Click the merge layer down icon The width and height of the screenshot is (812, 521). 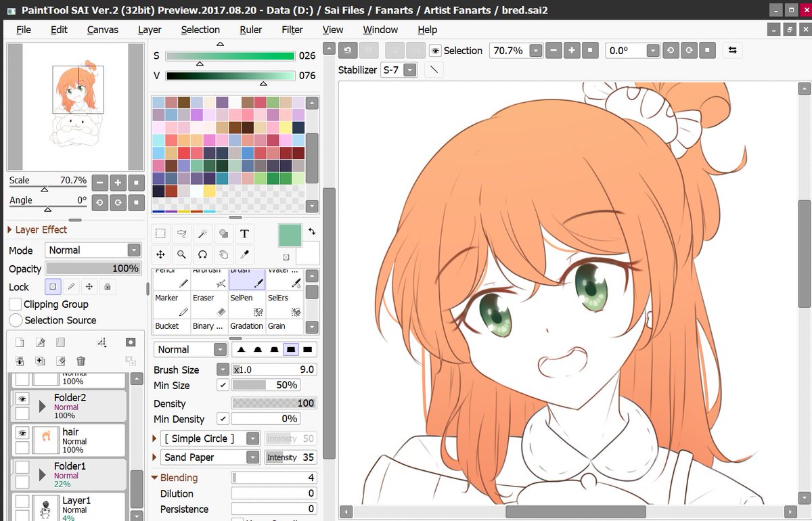20,361
